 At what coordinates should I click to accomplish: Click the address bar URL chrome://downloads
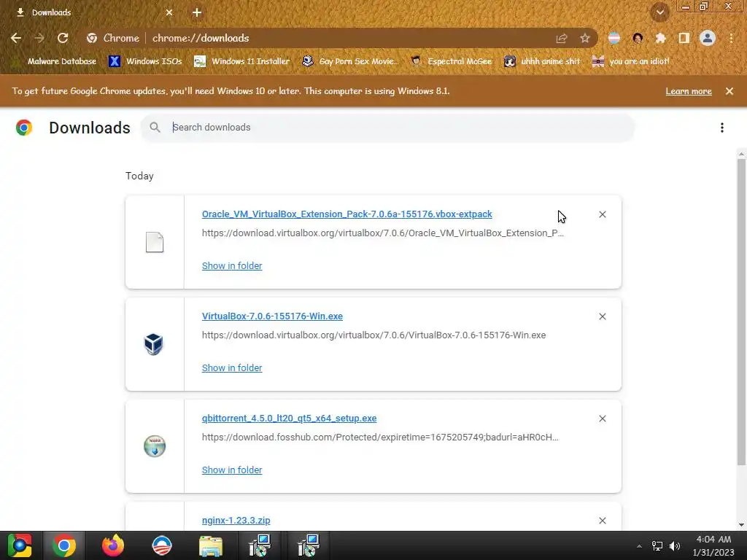point(201,38)
